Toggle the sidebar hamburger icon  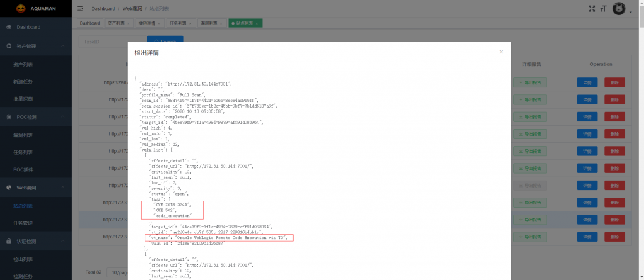(x=80, y=9)
